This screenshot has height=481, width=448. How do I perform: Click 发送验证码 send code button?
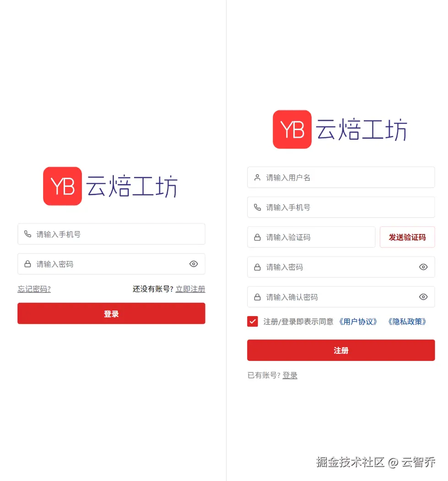click(407, 237)
